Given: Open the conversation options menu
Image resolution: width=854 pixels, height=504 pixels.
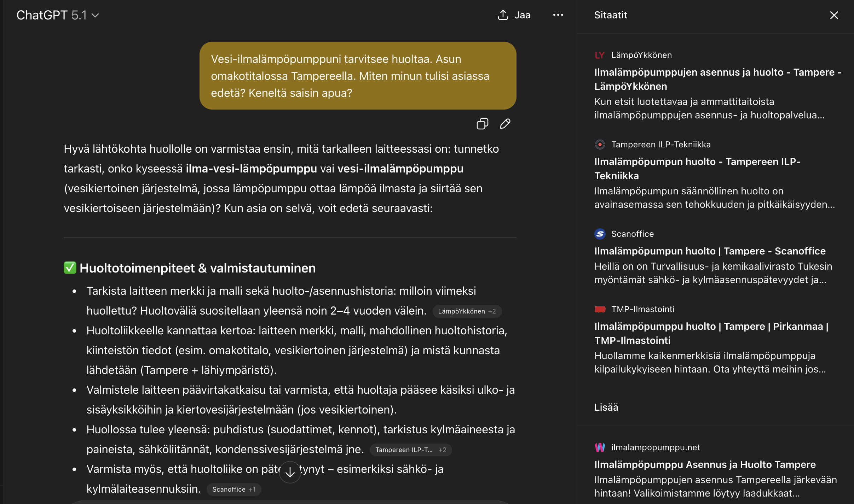Looking at the screenshot, I should (x=558, y=15).
